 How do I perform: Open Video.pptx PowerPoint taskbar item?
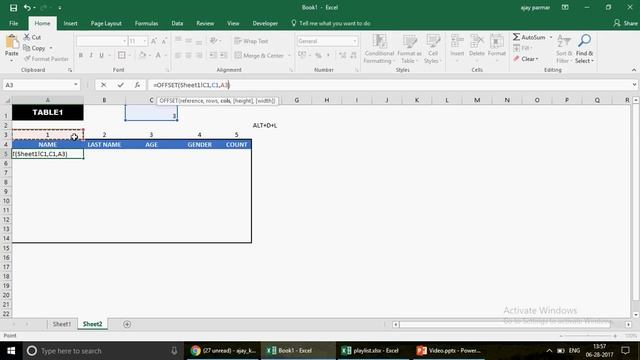click(449, 351)
